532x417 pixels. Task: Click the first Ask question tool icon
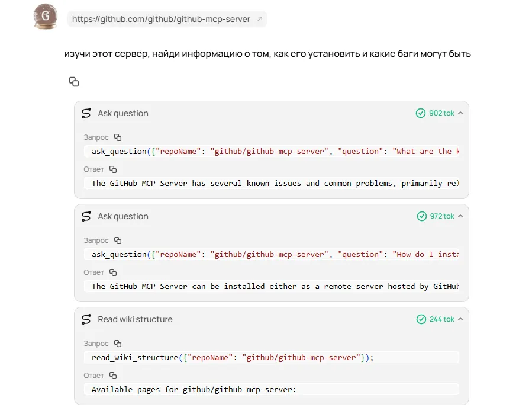tap(86, 113)
